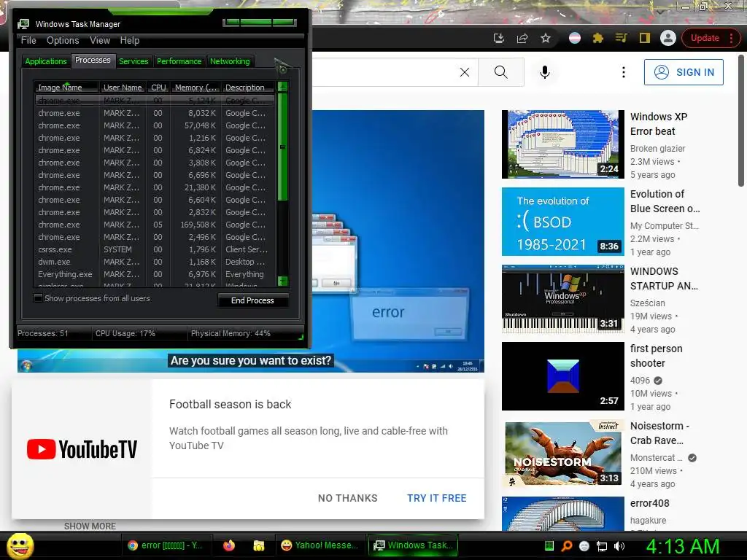This screenshot has height=560, width=747.
Task: Select the Everything.exe process row
Action: tap(155, 274)
